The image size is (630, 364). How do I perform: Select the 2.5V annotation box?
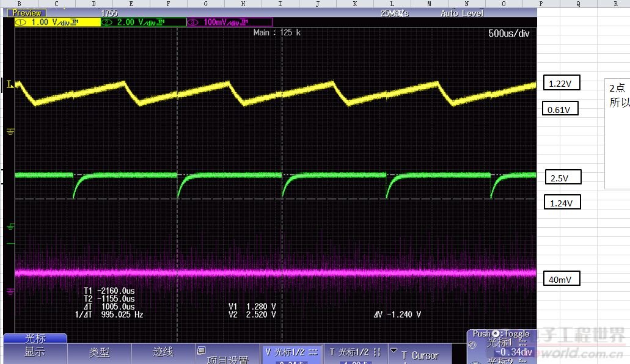(x=563, y=177)
